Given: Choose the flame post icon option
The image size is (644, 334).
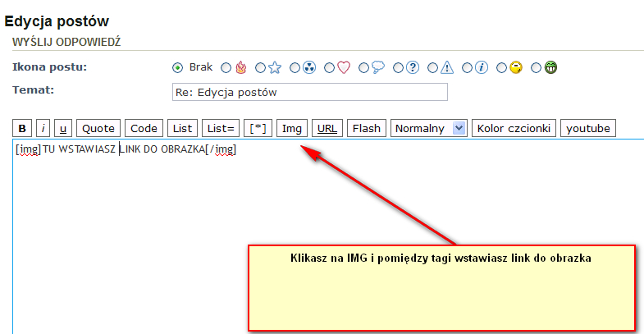Looking at the screenshot, I should coord(240,67).
